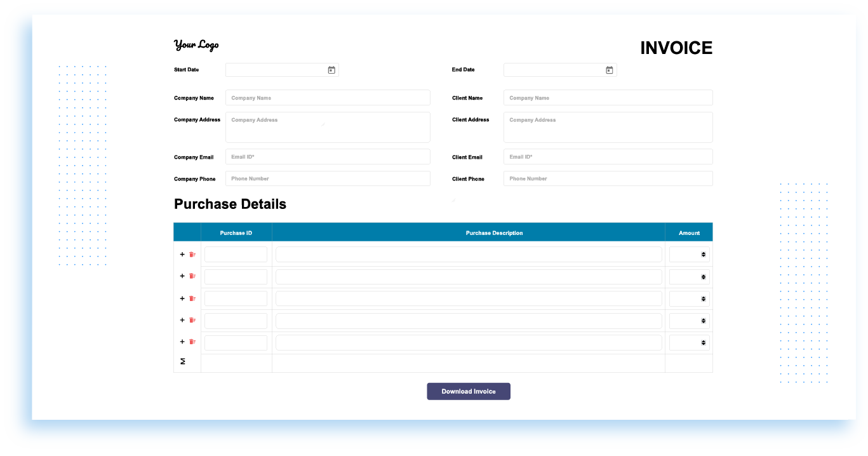Click the plus icon on the second purchase row
Image resolution: width=868 pixels, height=456 pixels.
coord(182,276)
